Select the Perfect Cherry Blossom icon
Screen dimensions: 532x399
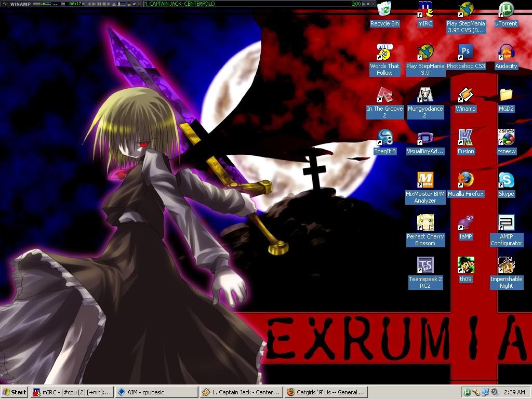pyautogui.click(x=425, y=231)
